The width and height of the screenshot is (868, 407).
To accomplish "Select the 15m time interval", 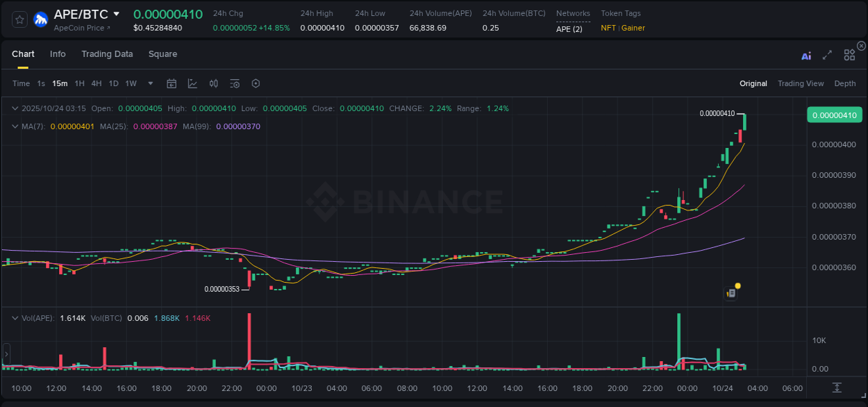I will (x=60, y=83).
